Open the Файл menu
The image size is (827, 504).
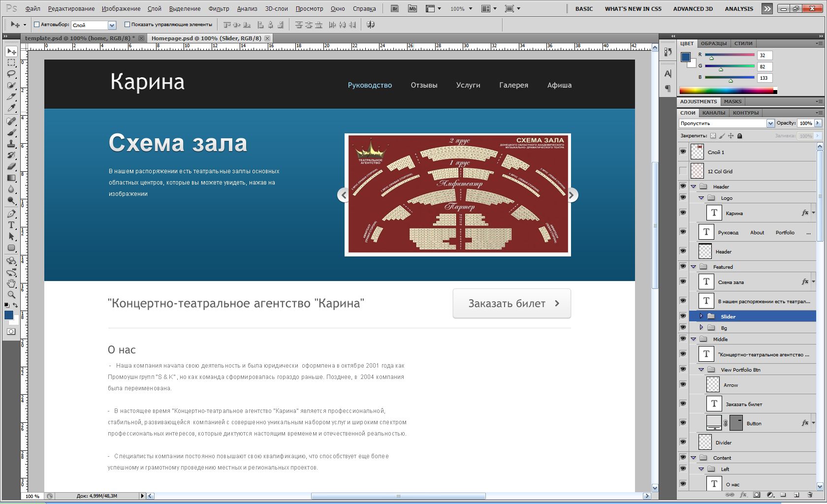pos(33,9)
